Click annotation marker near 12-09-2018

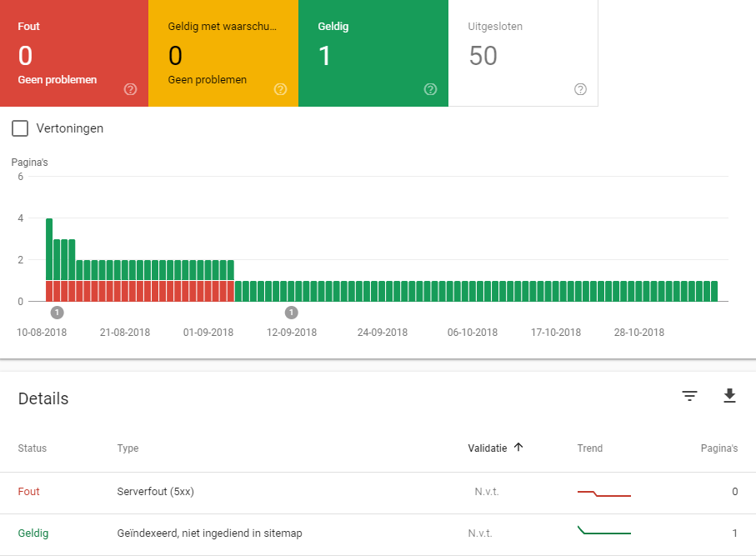pos(291,313)
